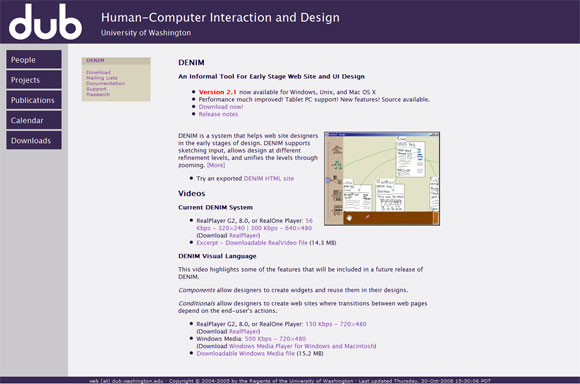Click the Download link in DENIM sidebar box

98,72
